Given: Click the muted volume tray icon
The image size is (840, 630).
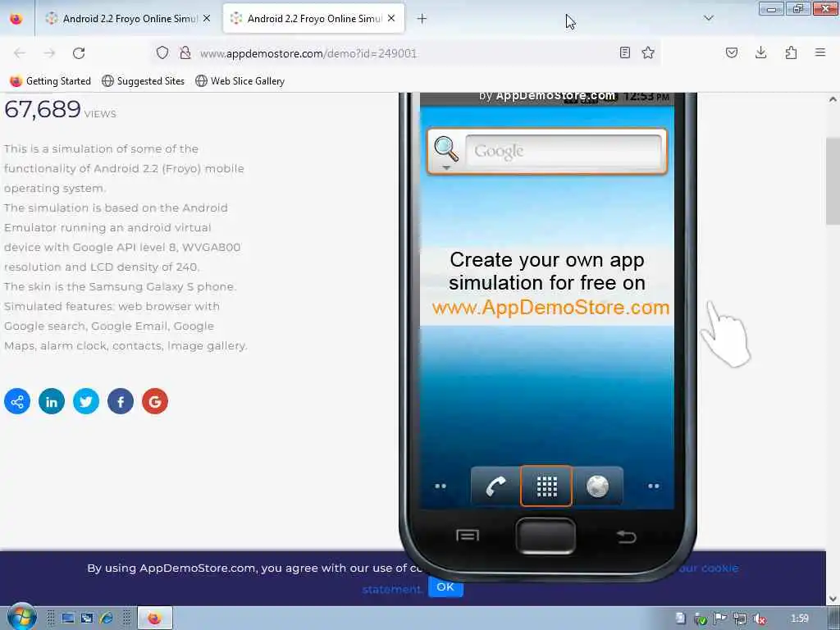Looking at the screenshot, I should (x=759, y=619).
